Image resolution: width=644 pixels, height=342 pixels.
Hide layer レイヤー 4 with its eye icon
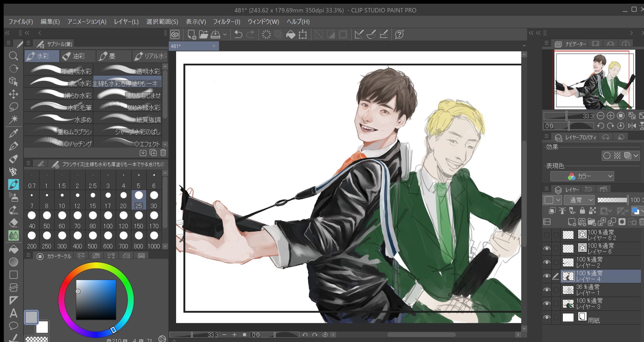click(547, 276)
